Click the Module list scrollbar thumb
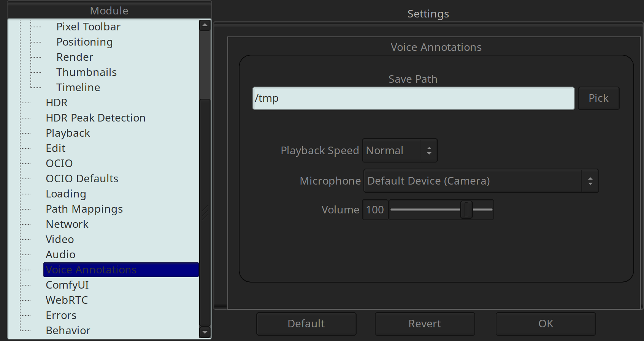The image size is (644, 341). (205, 212)
